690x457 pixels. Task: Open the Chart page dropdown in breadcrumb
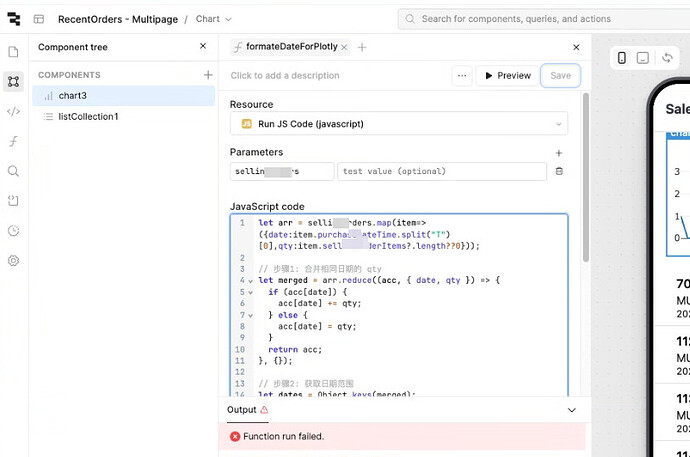coord(213,19)
